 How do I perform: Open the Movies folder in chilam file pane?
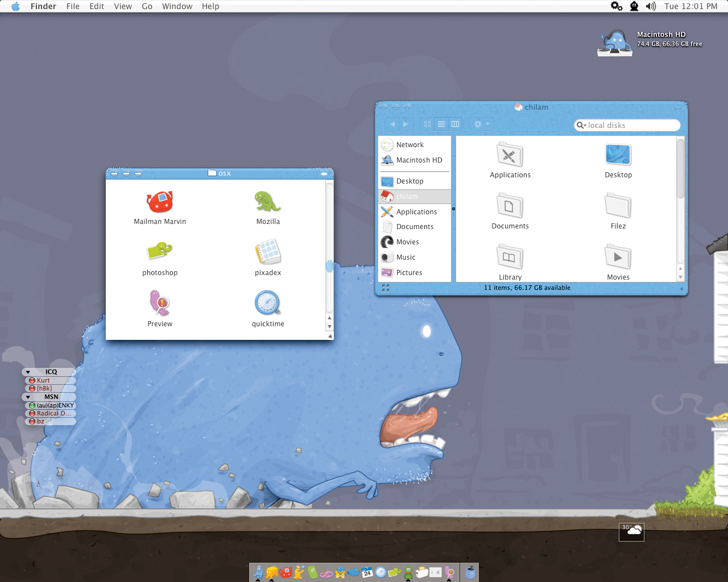pos(618,257)
